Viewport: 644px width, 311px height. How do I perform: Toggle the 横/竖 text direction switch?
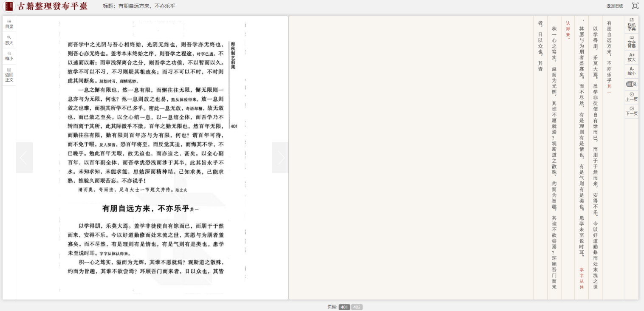point(632,84)
